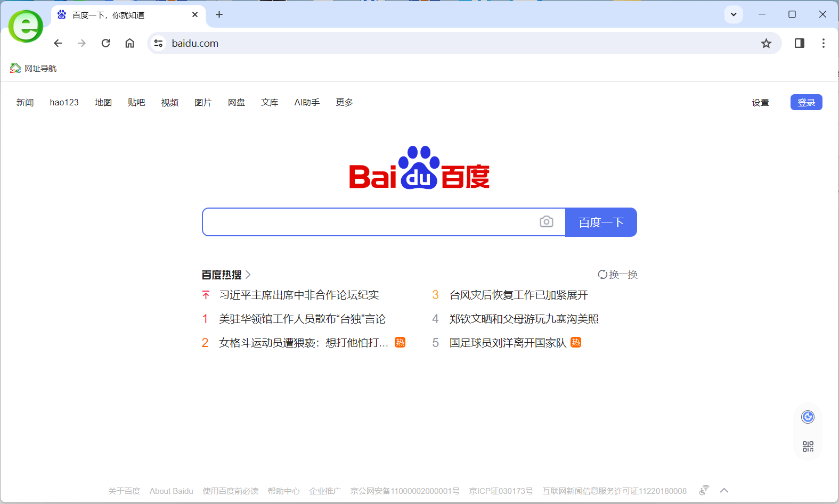Reload the Baidu page
This screenshot has height=504, width=839.
click(105, 43)
